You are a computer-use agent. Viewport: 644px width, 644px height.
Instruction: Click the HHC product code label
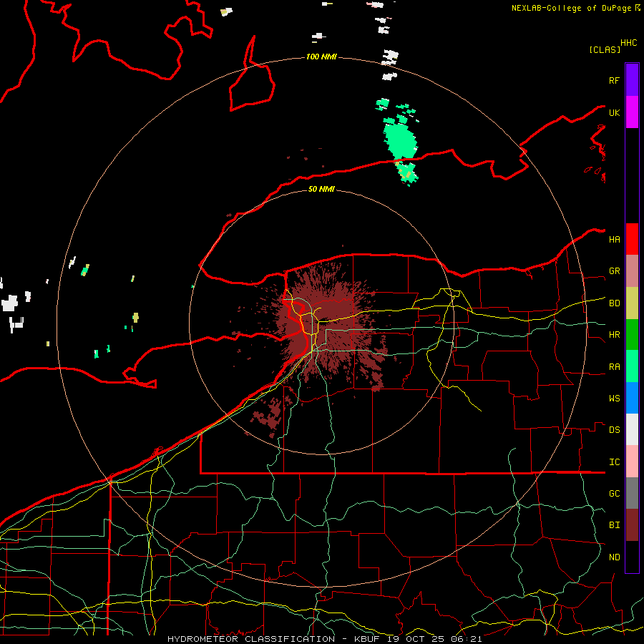628,43
